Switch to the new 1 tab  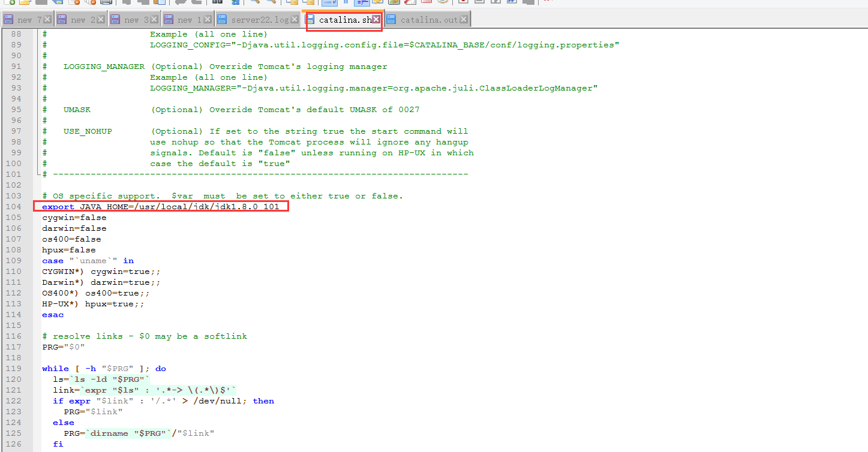(188, 20)
